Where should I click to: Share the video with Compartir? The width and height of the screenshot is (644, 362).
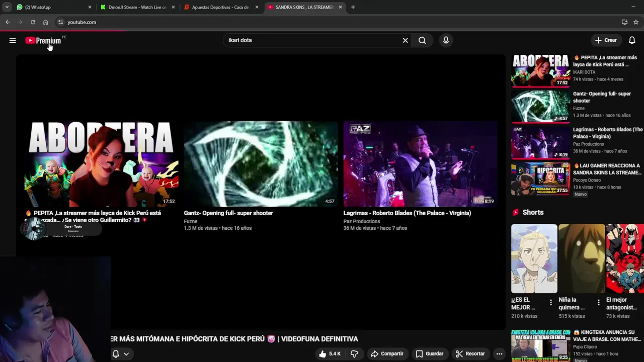(x=387, y=354)
